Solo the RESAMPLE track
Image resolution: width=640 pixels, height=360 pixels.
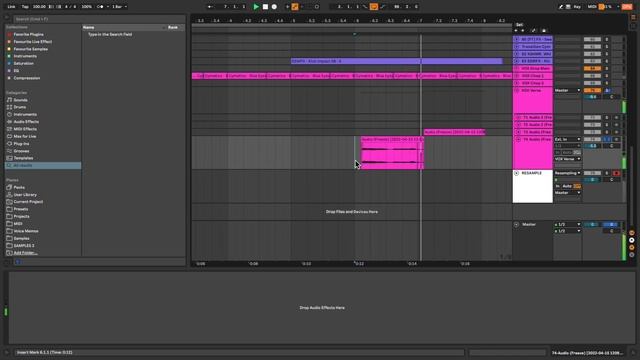pos(607,173)
